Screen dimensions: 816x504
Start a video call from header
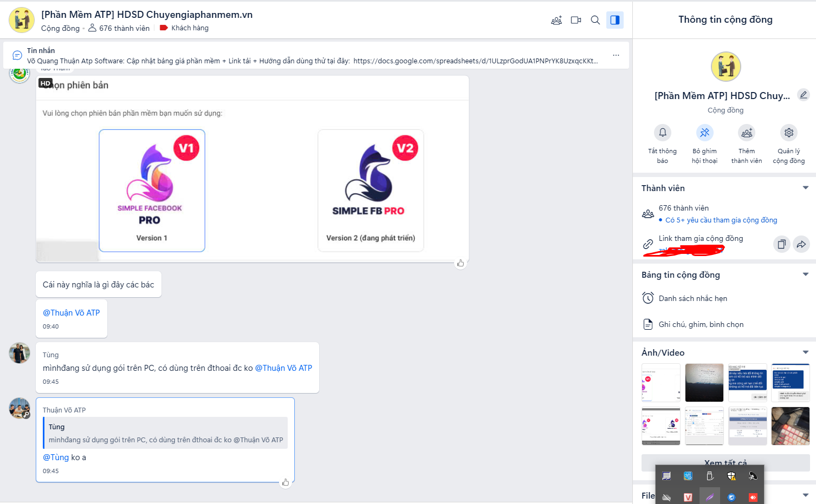576,21
